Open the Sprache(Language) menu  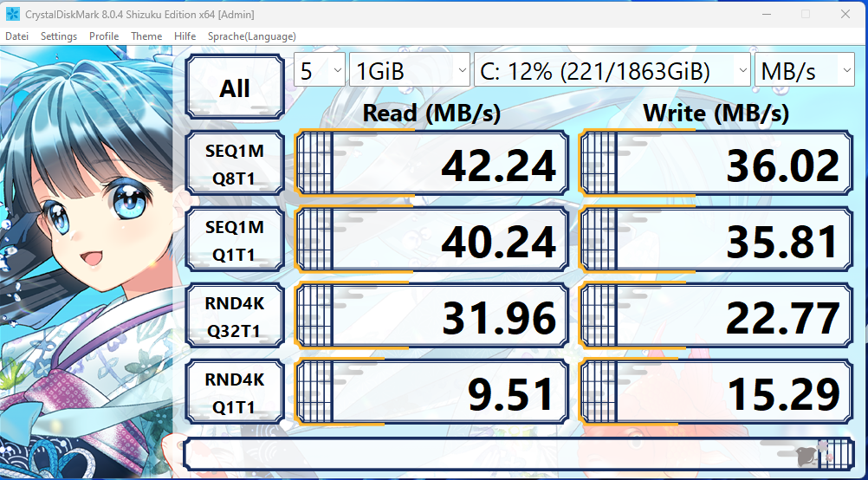pos(252,36)
